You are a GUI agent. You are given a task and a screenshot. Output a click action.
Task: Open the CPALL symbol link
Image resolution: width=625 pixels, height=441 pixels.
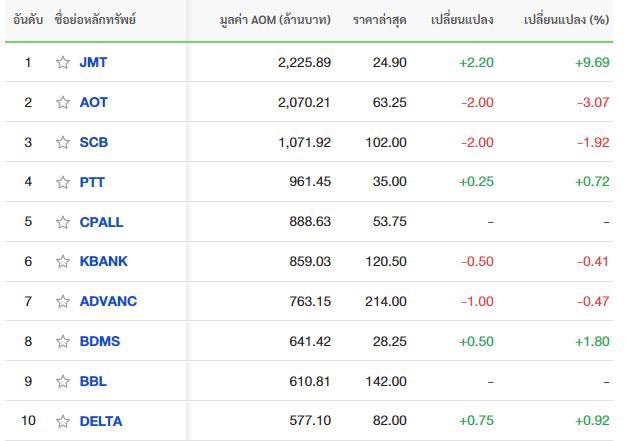point(102,222)
